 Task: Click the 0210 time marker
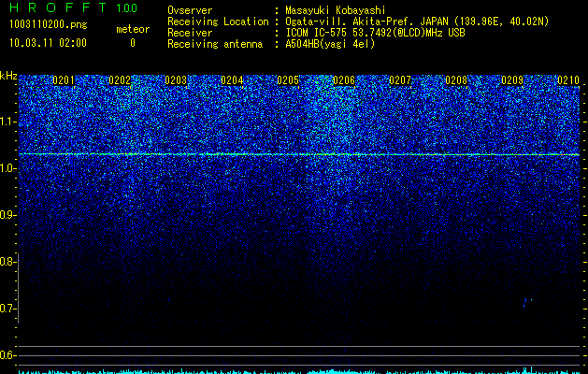tap(568, 80)
